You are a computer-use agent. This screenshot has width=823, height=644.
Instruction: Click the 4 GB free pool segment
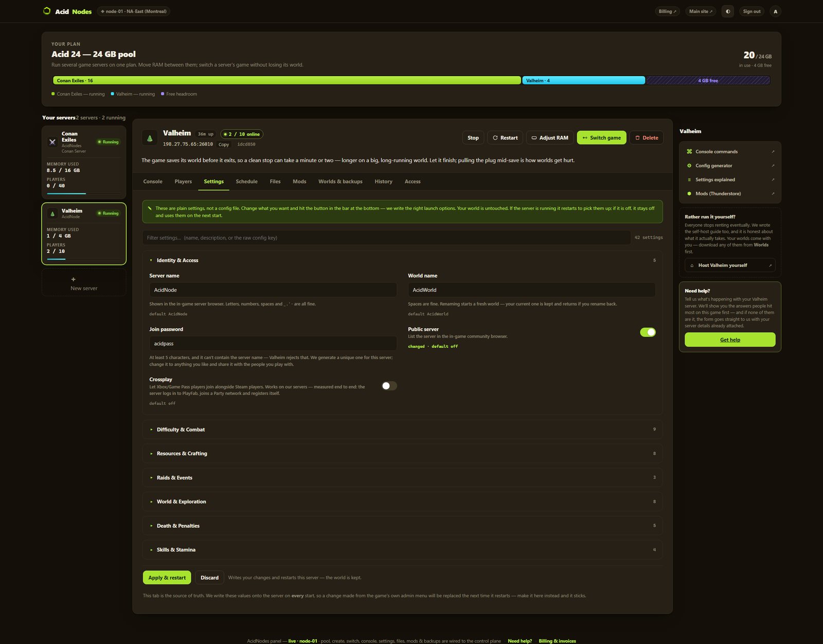[708, 80]
